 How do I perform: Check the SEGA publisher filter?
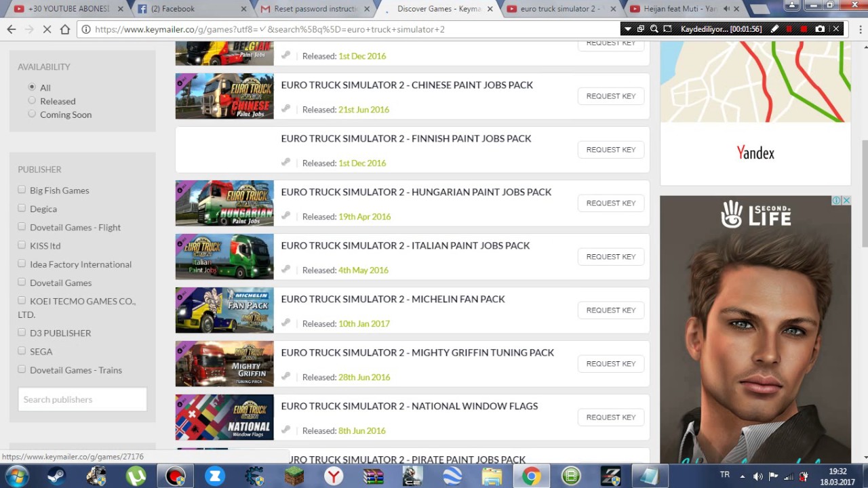click(22, 350)
